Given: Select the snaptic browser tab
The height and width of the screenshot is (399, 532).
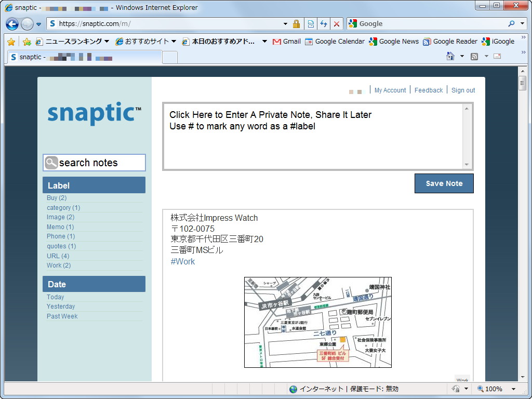Looking at the screenshot, I should pyautogui.click(x=85, y=57).
